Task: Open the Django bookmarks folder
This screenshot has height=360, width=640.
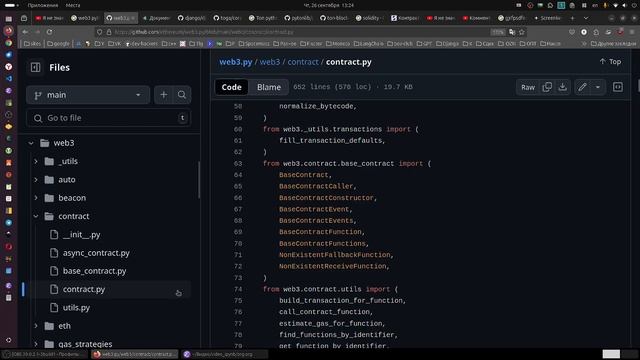Action: click(x=447, y=44)
